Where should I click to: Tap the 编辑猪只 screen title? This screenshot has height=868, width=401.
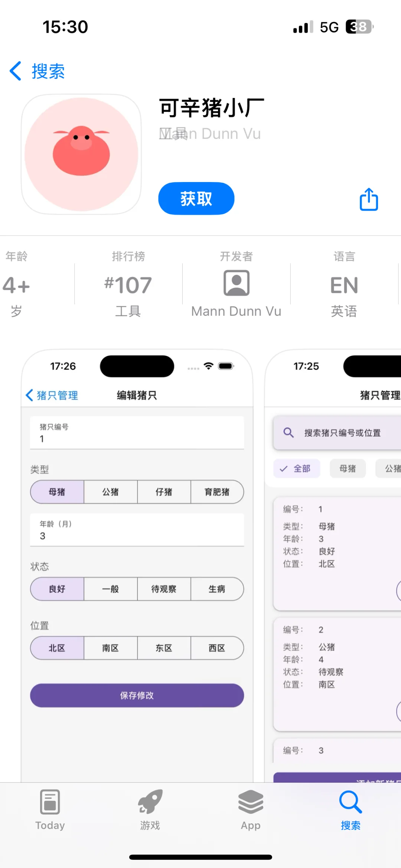[x=137, y=395]
